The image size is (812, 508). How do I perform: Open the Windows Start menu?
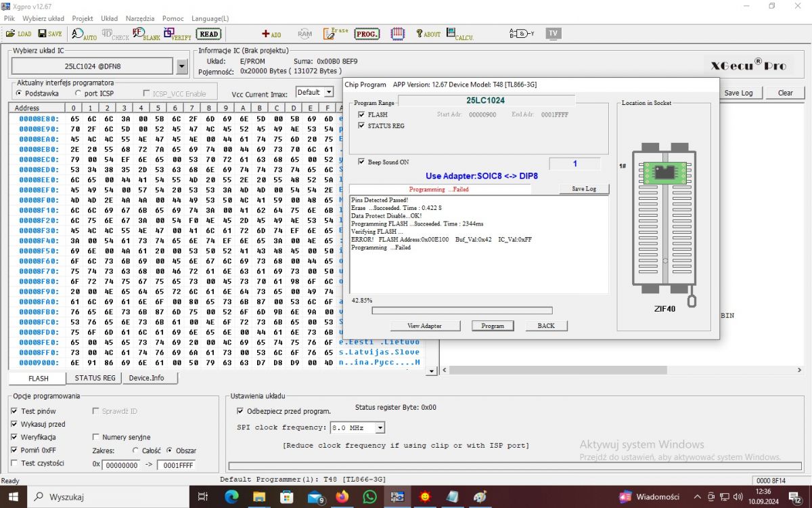(14, 496)
